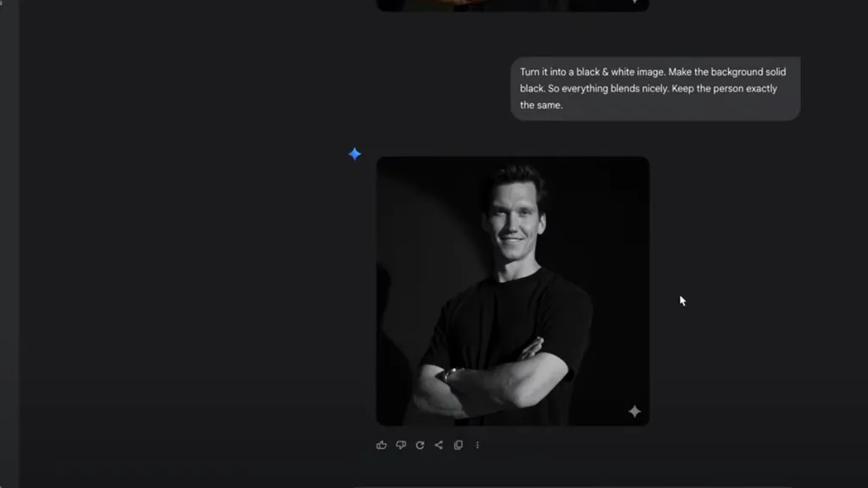Share the response using the share icon
The width and height of the screenshot is (868, 488).
click(439, 445)
